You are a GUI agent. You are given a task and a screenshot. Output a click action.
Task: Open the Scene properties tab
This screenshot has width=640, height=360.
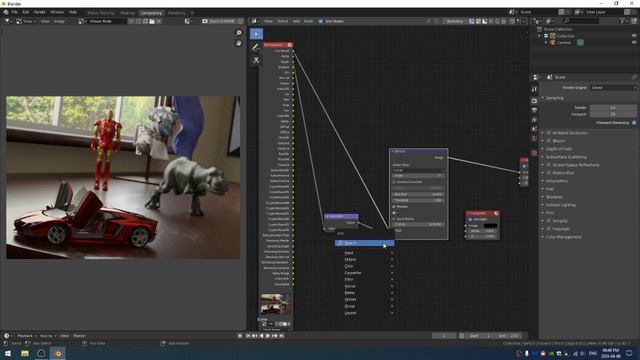(534, 129)
